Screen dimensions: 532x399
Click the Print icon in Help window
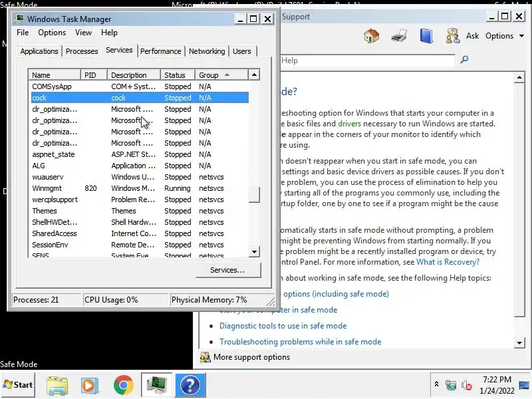(399, 36)
